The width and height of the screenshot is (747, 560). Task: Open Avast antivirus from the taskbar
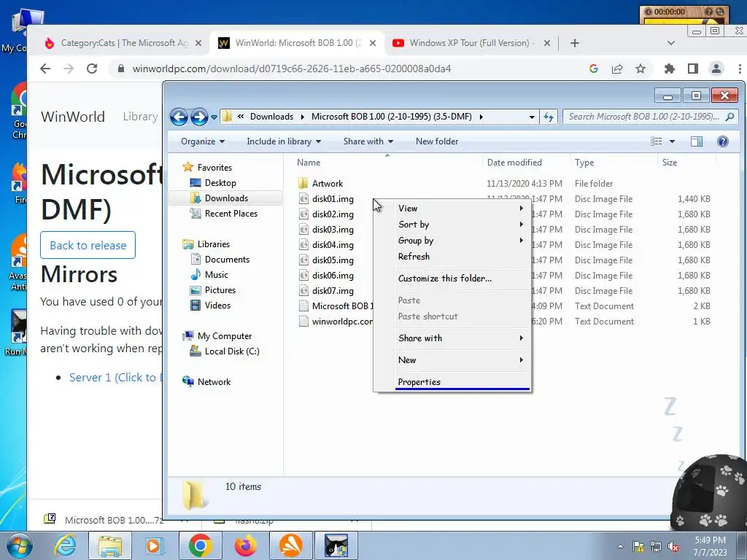click(291, 545)
